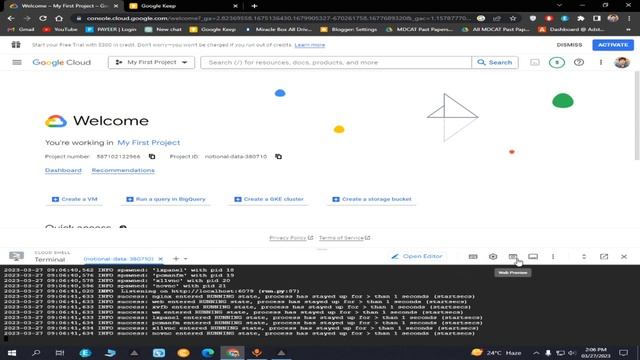Open the Gmail bookmark
The height and width of the screenshot is (360, 640).
click(x=21, y=29)
